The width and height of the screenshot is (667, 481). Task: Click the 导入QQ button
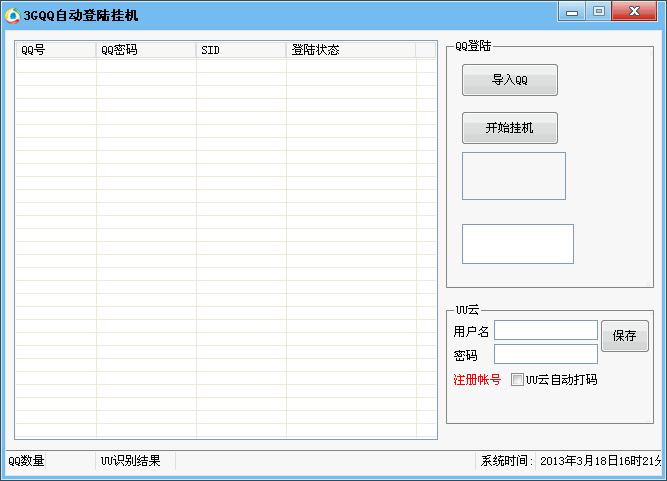tap(510, 80)
